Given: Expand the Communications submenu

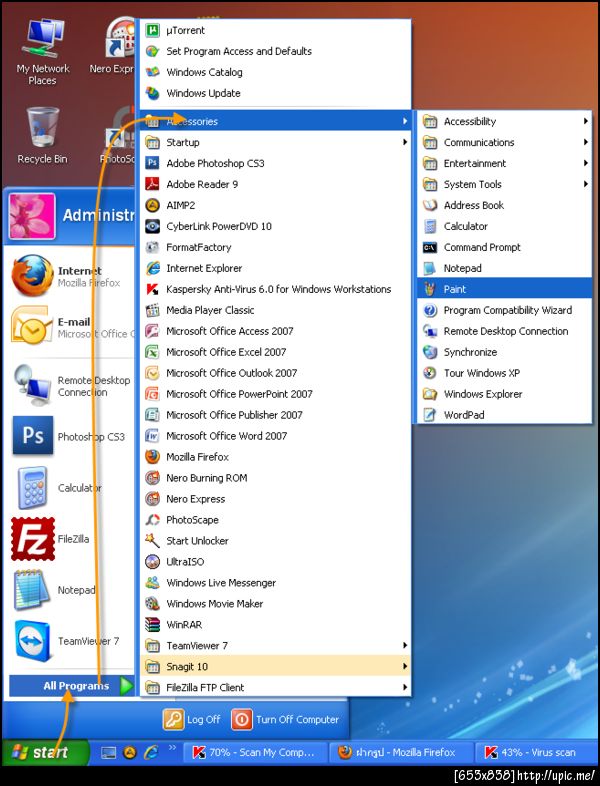Looking at the screenshot, I should coord(504,142).
